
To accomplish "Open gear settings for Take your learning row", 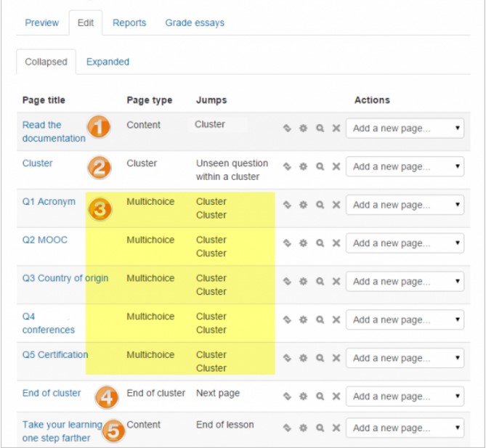I will tap(303, 428).
